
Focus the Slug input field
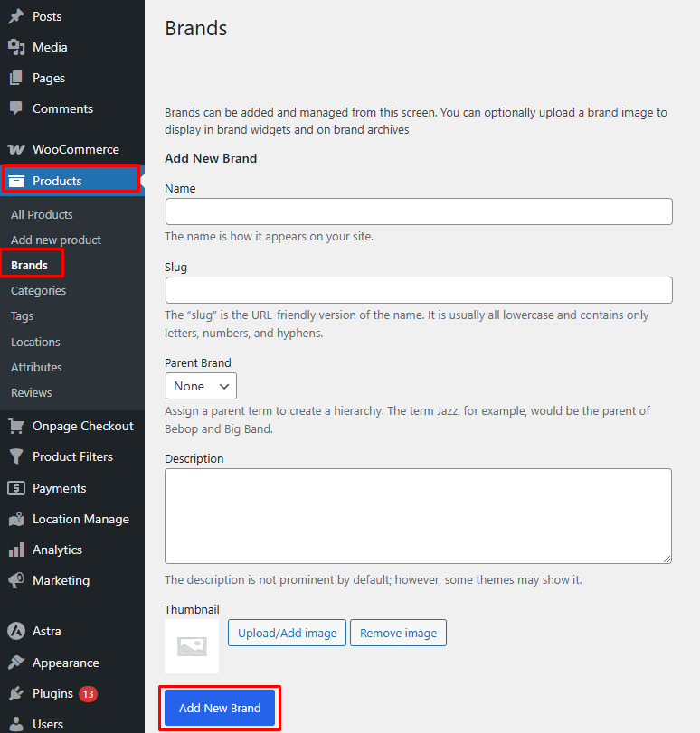coord(419,290)
